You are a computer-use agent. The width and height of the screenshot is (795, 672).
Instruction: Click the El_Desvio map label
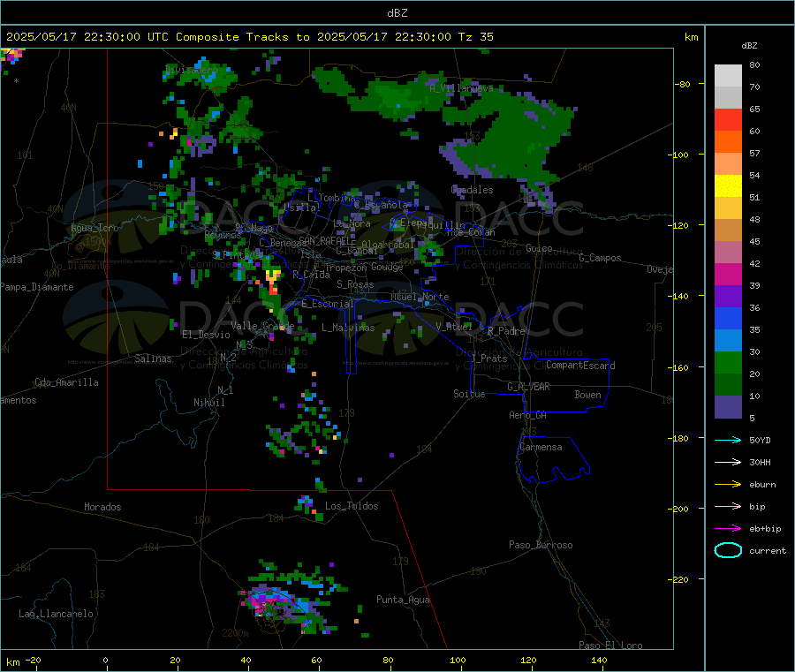pyautogui.click(x=206, y=335)
